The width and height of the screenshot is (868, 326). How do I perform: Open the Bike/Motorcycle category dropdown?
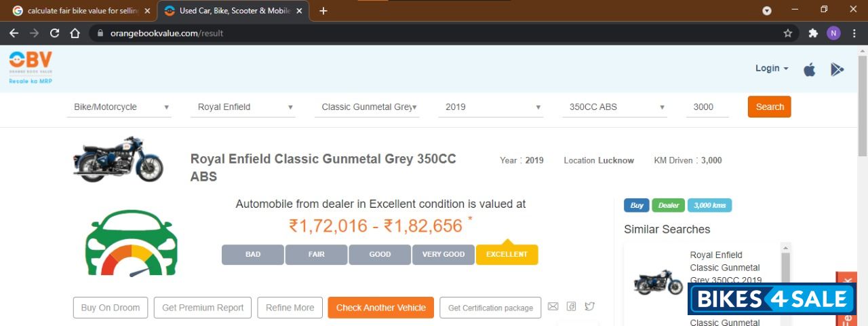coord(119,107)
